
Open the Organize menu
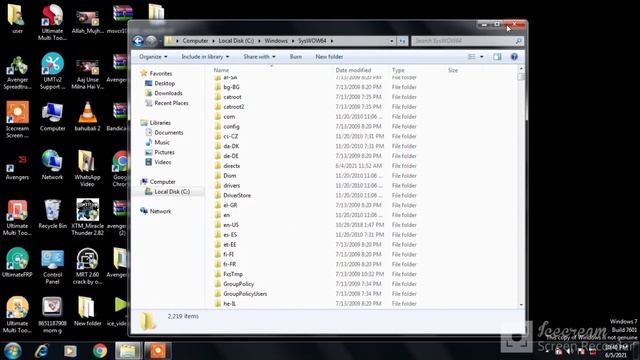(153, 57)
